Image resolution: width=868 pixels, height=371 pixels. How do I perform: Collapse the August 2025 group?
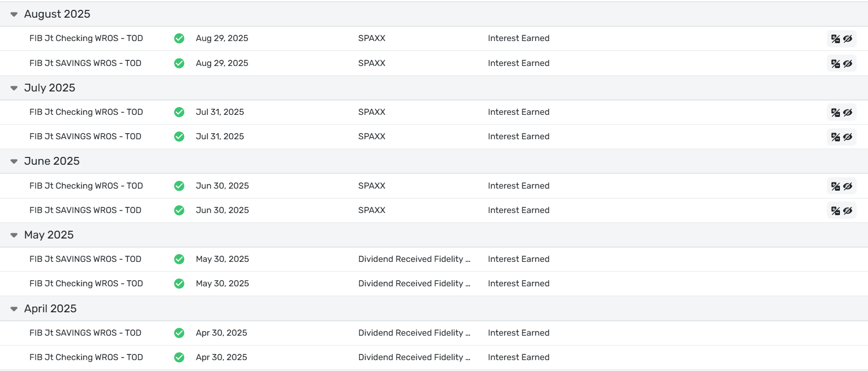[14, 15]
